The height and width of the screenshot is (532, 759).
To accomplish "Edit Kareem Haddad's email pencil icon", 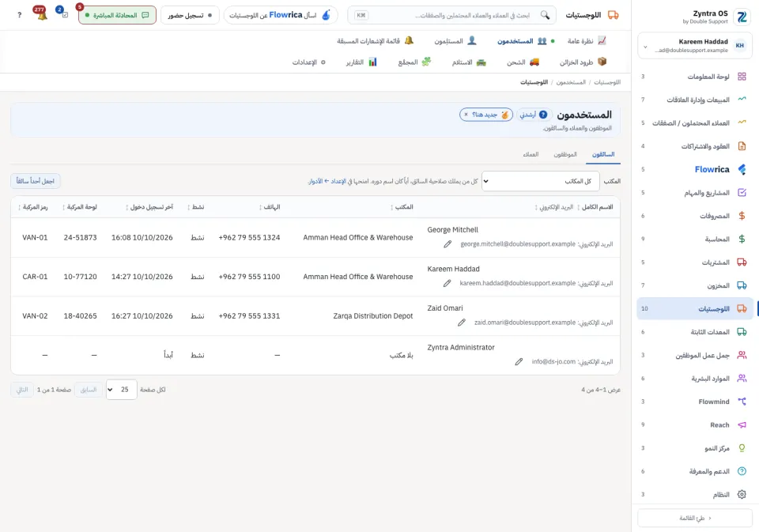I will click(447, 283).
